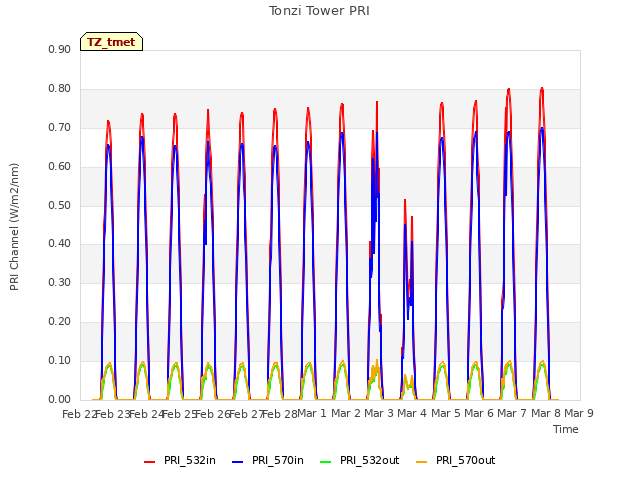Click the 0.20 y-axis tick label
The width and height of the screenshot is (640, 480).
[59, 322]
